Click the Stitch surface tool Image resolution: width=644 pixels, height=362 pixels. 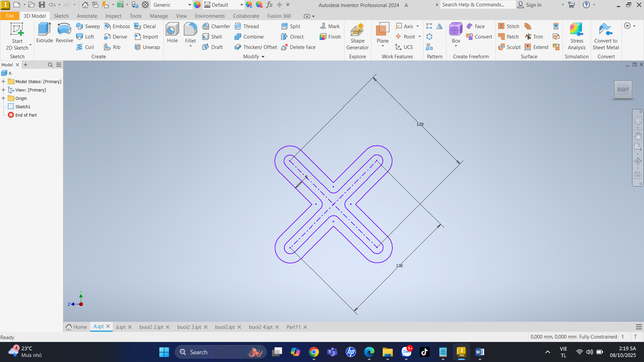[x=509, y=26]
